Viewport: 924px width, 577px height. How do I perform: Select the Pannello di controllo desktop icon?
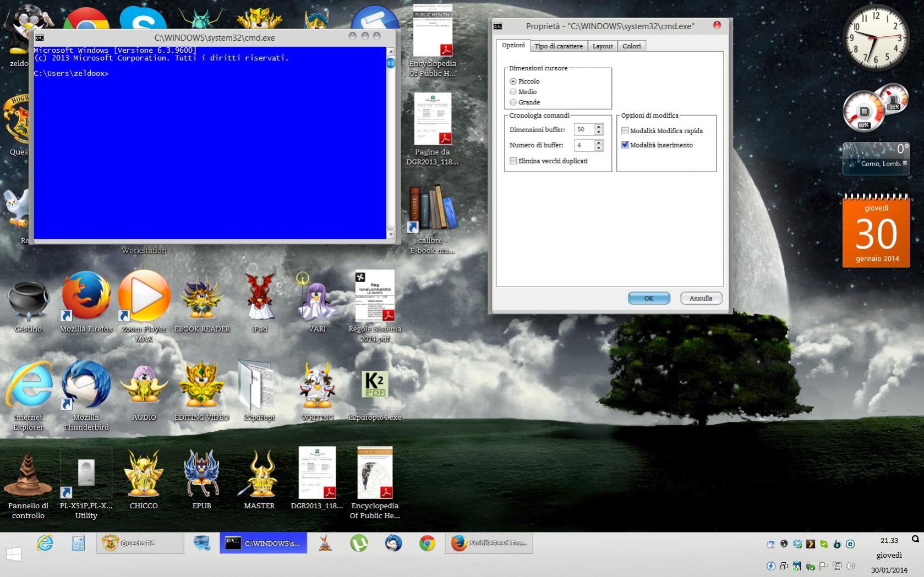(28, 485)
